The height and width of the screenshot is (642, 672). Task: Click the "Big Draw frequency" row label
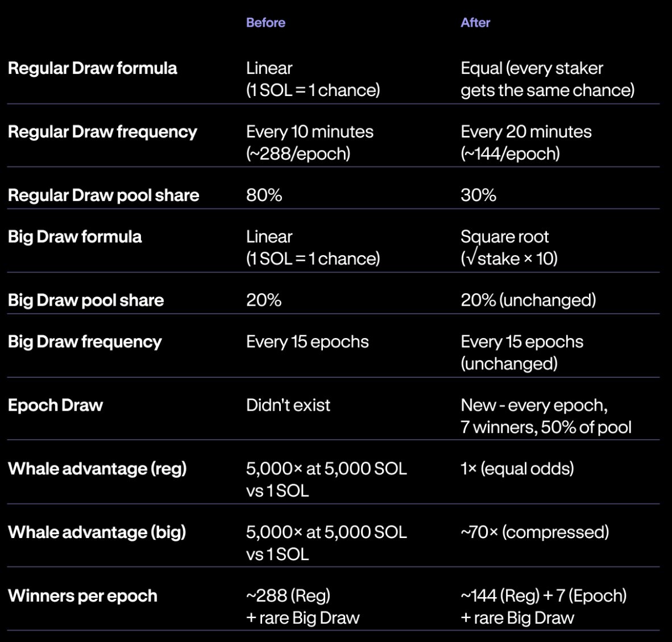(x=85, y=341)
